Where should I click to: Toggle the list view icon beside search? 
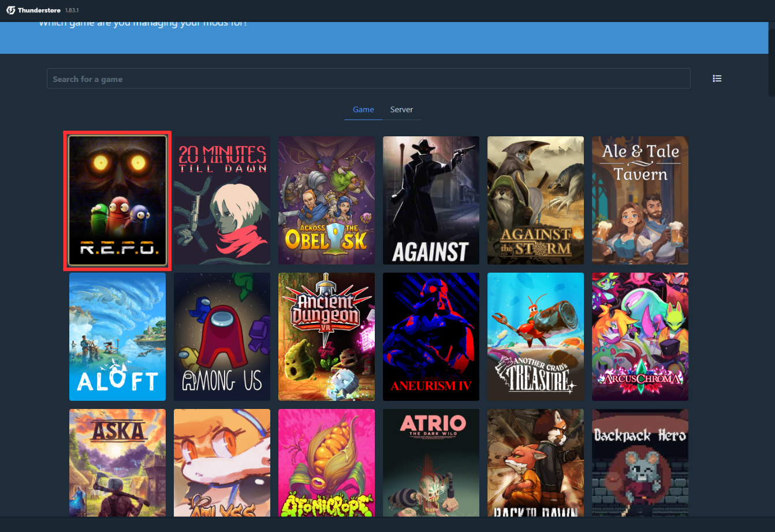coord(717,79)
